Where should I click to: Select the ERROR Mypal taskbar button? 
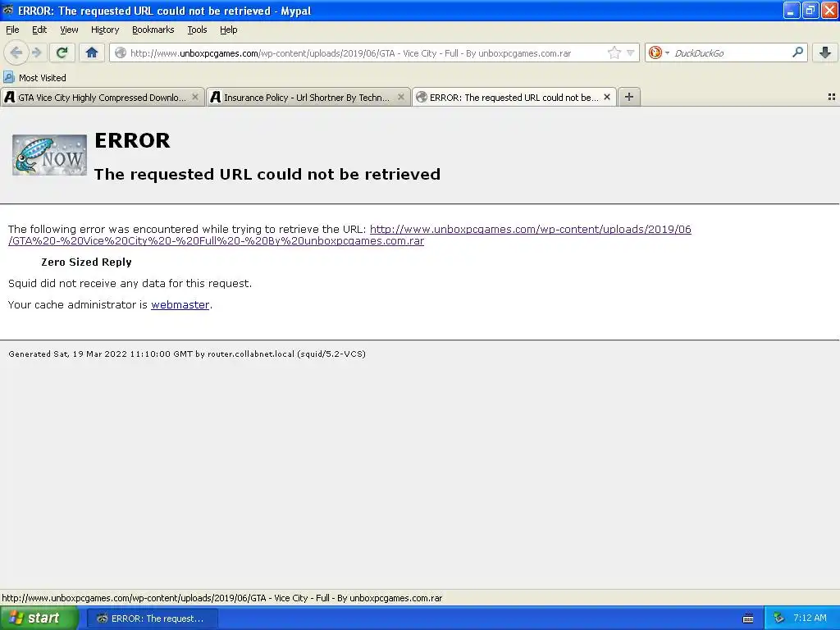click(152, 619)
